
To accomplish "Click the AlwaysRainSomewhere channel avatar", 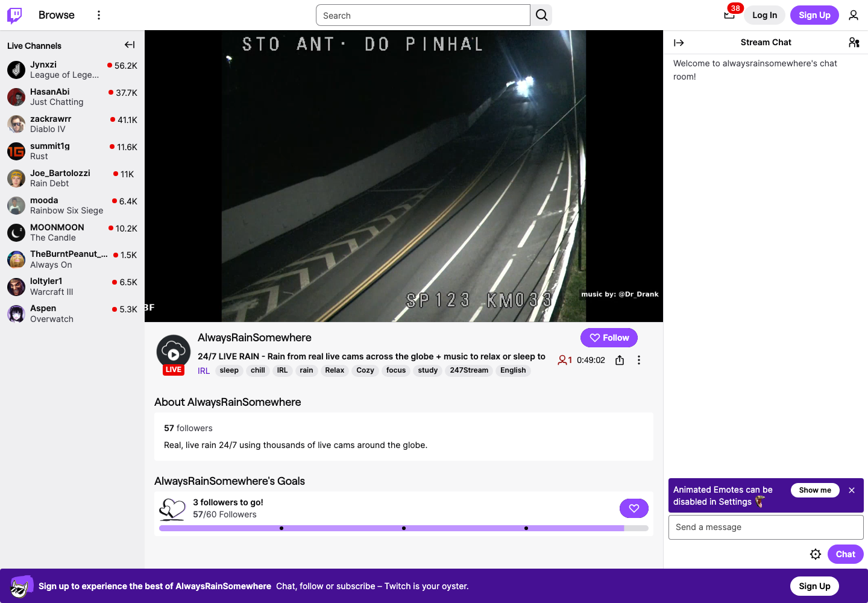I will pos(174,352).
